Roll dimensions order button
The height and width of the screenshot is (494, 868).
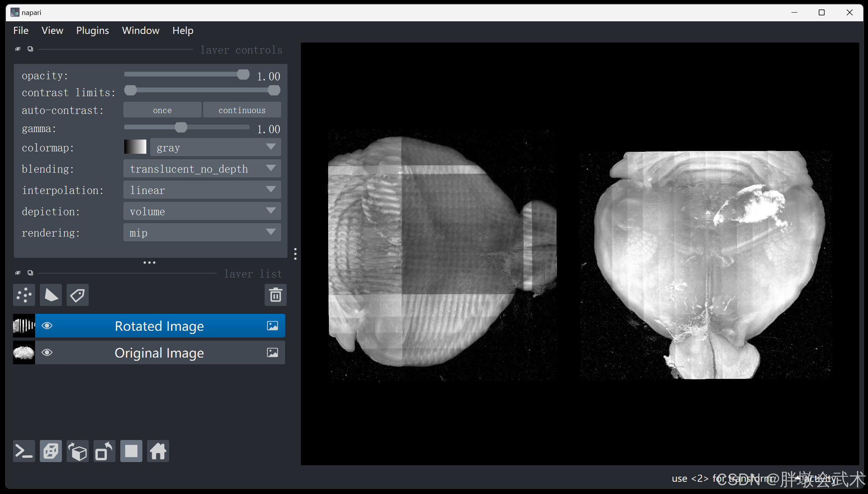pyautogui.click(x=78, y=451)
